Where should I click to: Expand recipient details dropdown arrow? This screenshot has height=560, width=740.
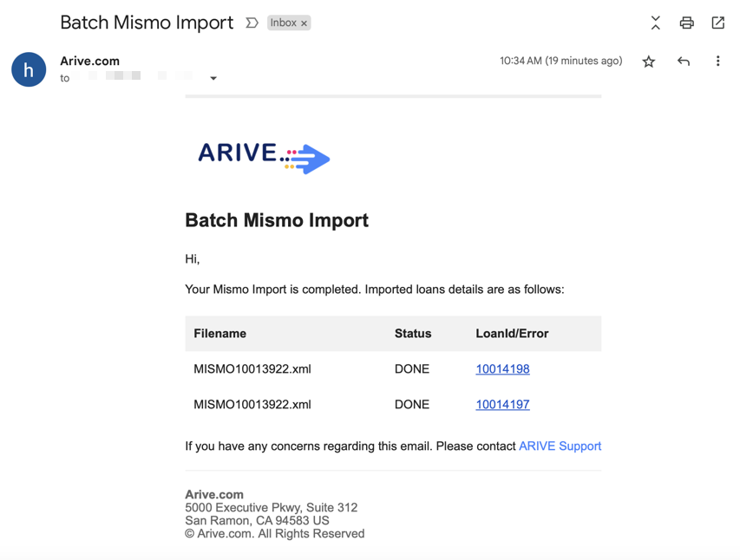[213, 78]
